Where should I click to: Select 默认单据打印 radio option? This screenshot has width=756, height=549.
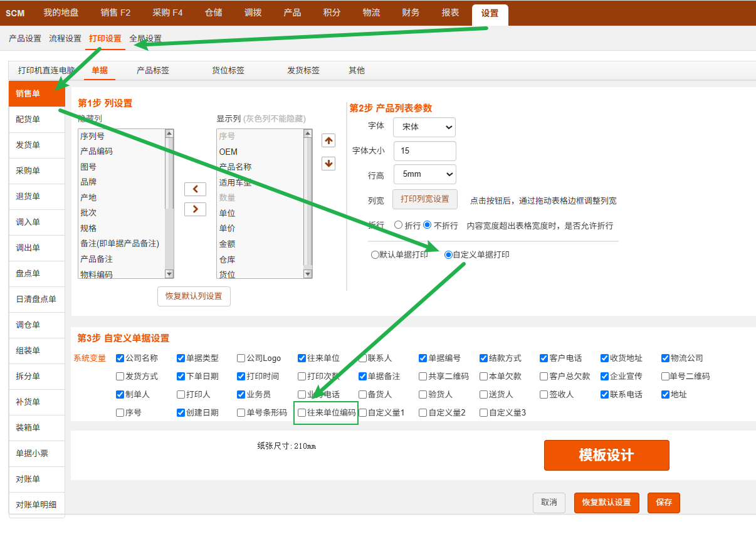click(x=375, y=255)
